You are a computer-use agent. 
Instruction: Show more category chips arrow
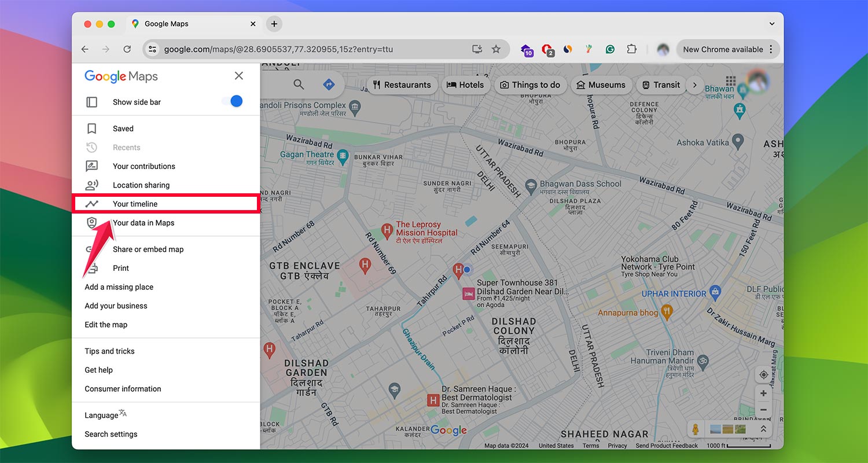695,84
